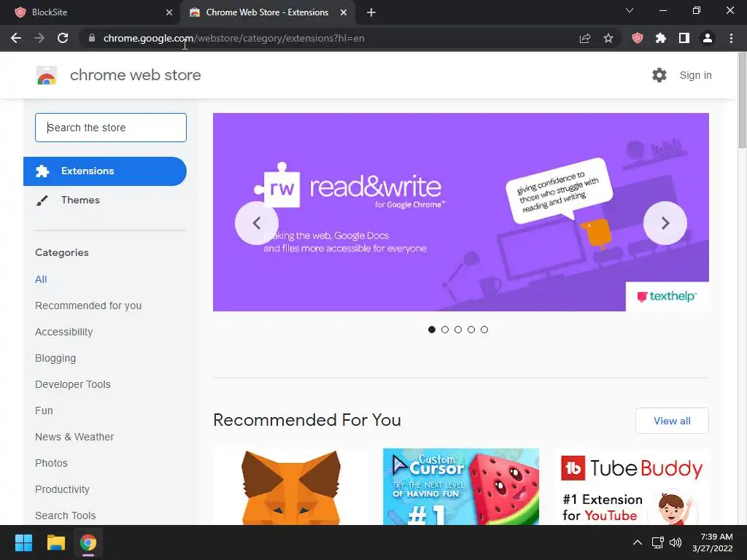Viewport: 747px width, 560px height.
Task: Click the Chrome taskbar icon
Action: tap(88, 542)
